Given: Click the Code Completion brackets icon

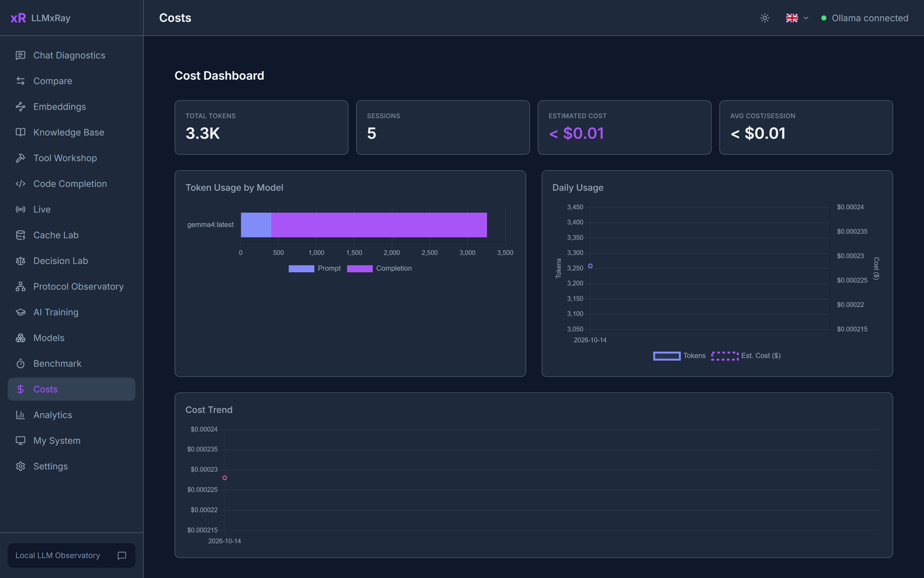Looking at the screenshot, I should coord(20,184).
